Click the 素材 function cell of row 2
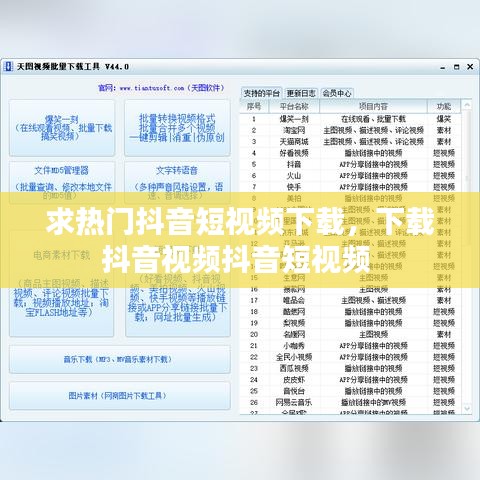Image resolution: width=480 pixels, height=480 pixels. click(x=444, y=130)
